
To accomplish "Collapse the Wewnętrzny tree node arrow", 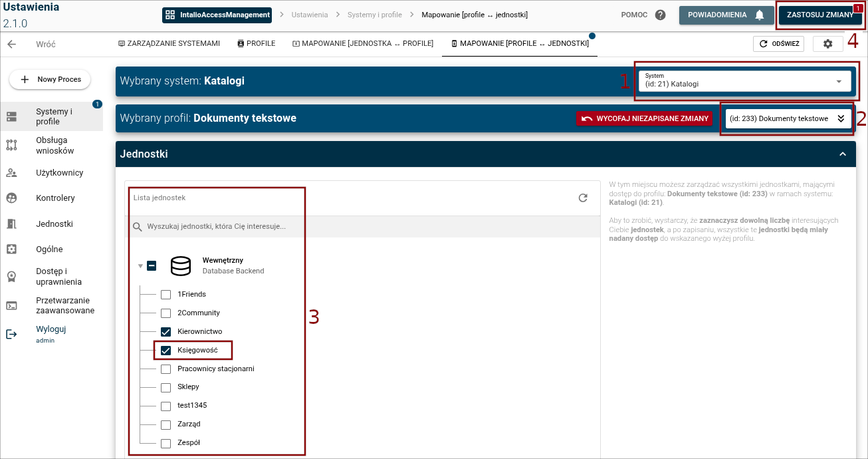I will tap(140, 266).
